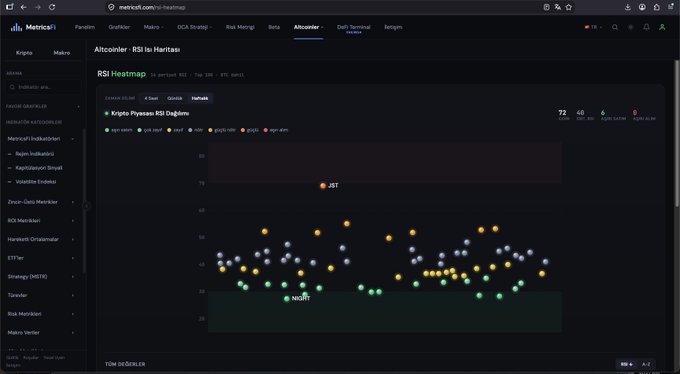Sort values A-Z
Viewport: 680px width, 374px height.
point(646,364)
